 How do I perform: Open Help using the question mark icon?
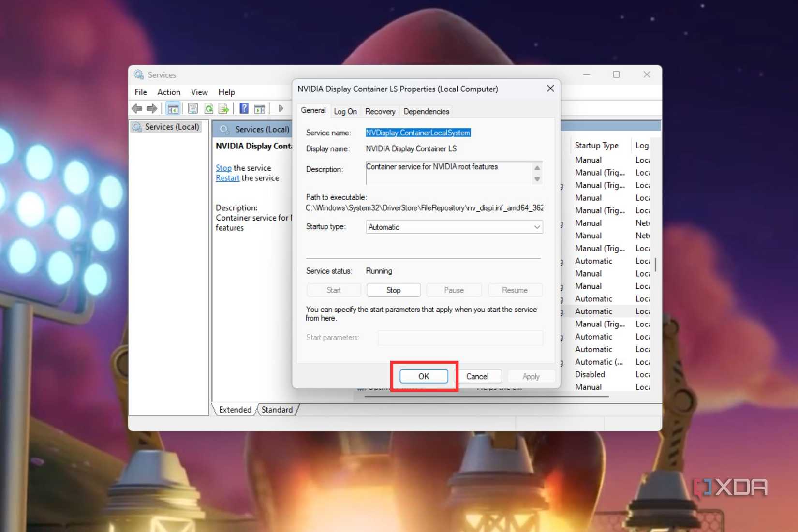[243, 108]
